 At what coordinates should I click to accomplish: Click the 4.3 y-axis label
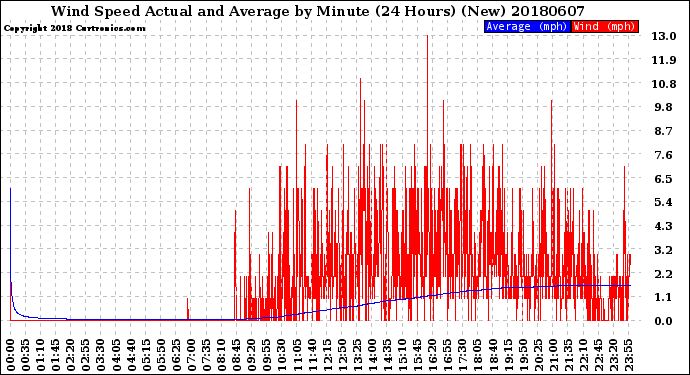point(664,226)
